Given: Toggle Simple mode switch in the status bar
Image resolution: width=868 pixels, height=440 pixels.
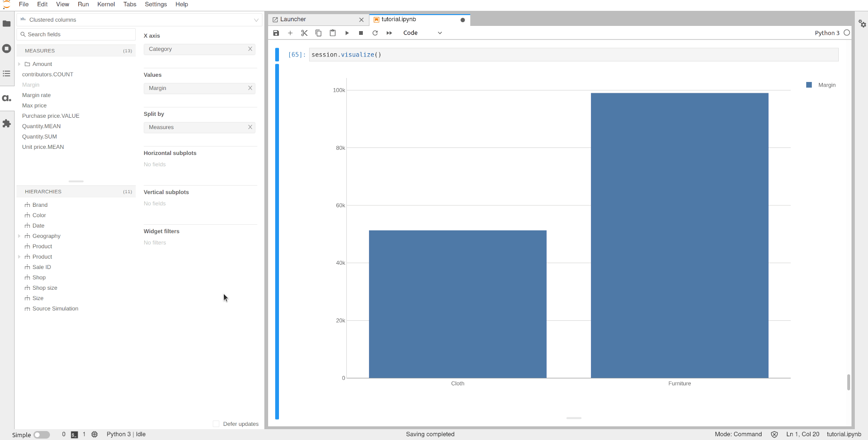Looking at the screenshot, I should [41, 435].
